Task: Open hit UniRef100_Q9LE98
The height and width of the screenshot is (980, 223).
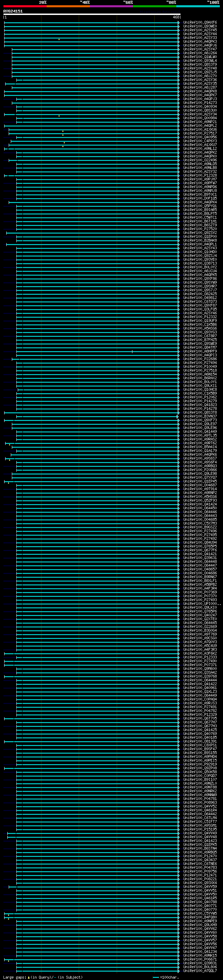Action: 200,473
